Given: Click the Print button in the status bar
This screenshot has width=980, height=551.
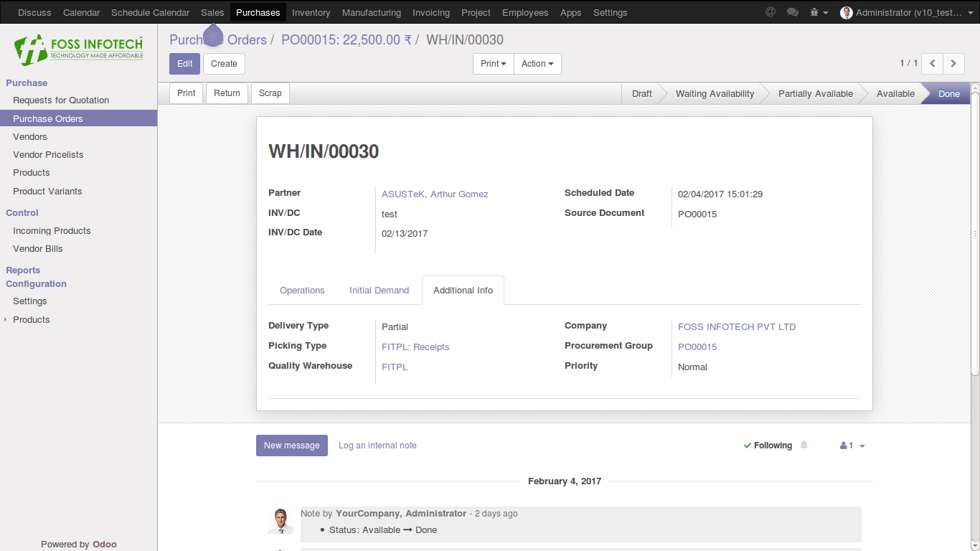Looking at the screenshot, I should (187, 93).
